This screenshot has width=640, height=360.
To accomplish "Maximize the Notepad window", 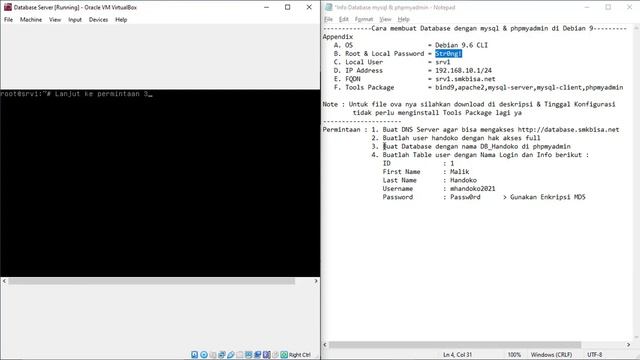I will (x=608, y=7).
